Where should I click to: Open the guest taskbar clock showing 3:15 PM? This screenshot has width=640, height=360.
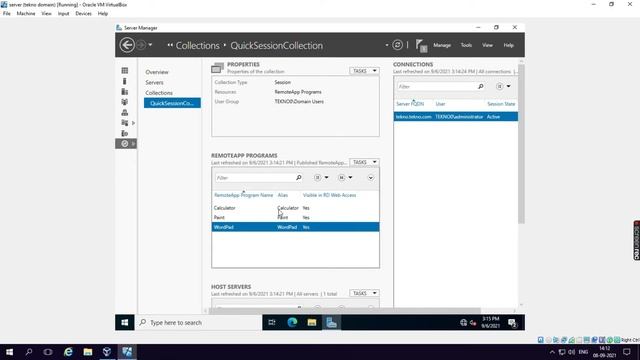(x=490, y=322)
